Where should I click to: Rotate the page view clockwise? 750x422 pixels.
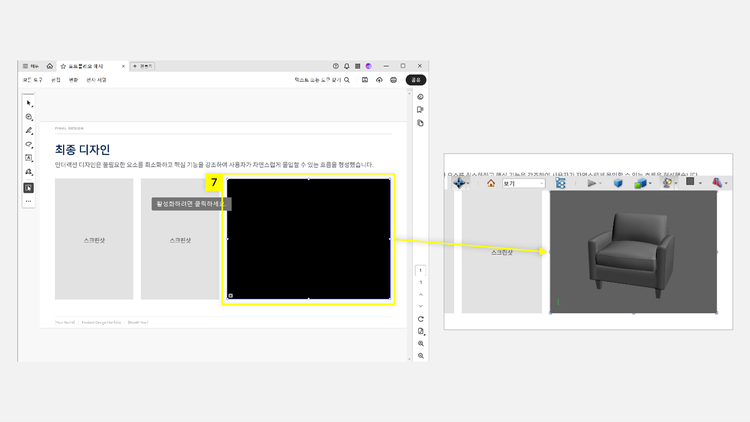coord(420,319)
